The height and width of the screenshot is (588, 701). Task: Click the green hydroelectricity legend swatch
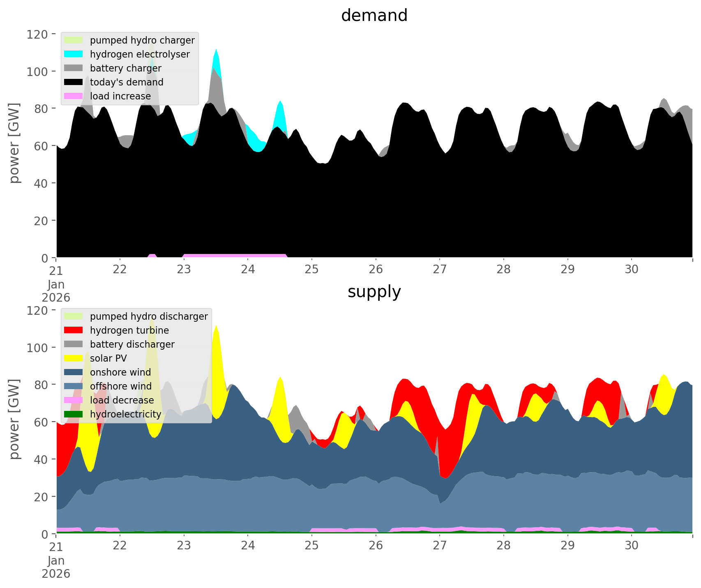[74, 414]
